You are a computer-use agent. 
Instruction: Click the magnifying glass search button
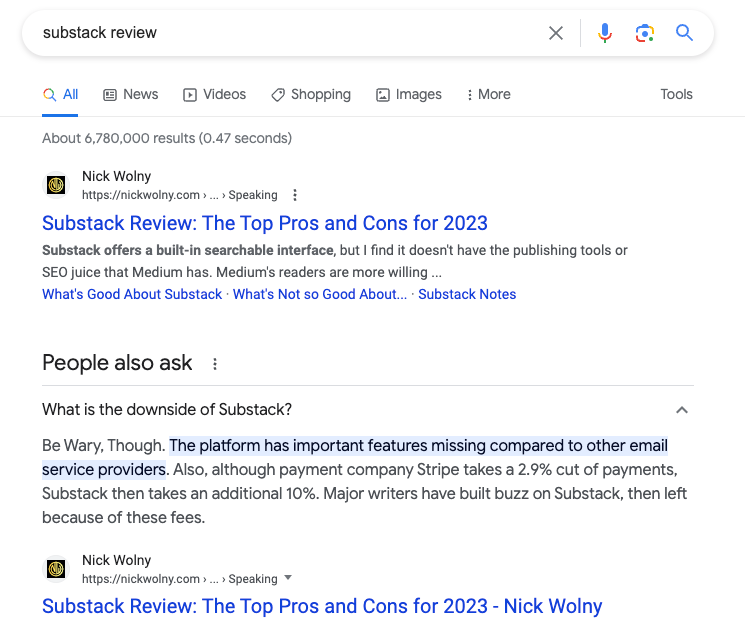click(684, 33)
